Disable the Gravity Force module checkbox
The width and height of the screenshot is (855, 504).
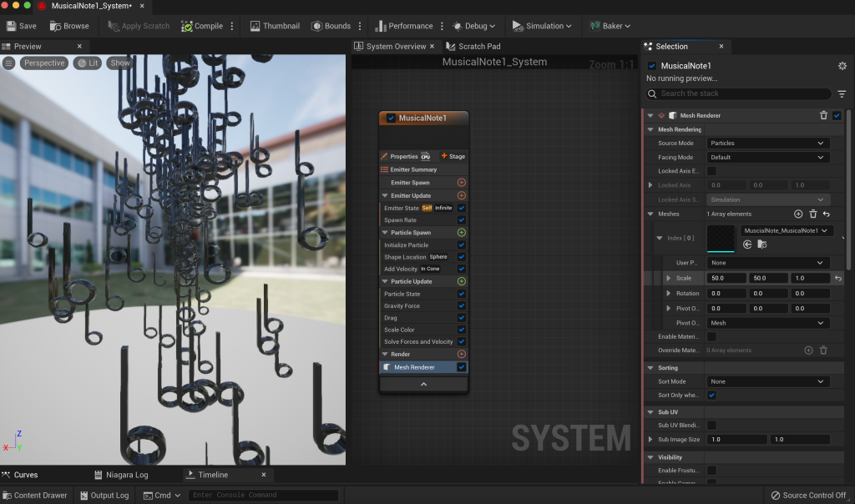tap(461, 306)
